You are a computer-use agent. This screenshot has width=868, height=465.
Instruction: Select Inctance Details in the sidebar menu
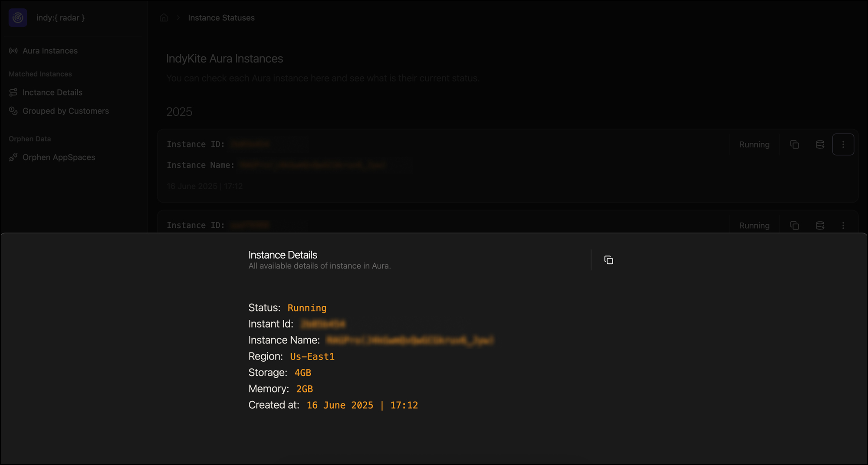[x=52, y=92]
